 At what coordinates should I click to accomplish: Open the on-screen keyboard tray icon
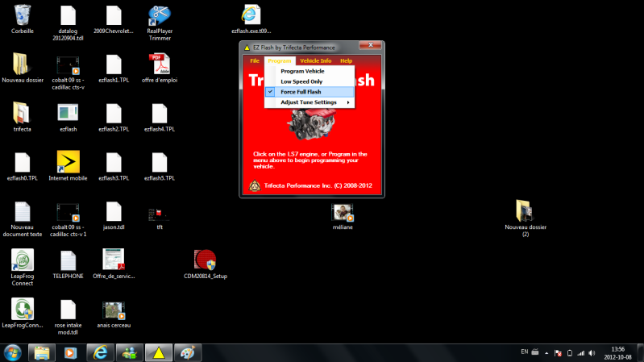(x=534, y=352)
